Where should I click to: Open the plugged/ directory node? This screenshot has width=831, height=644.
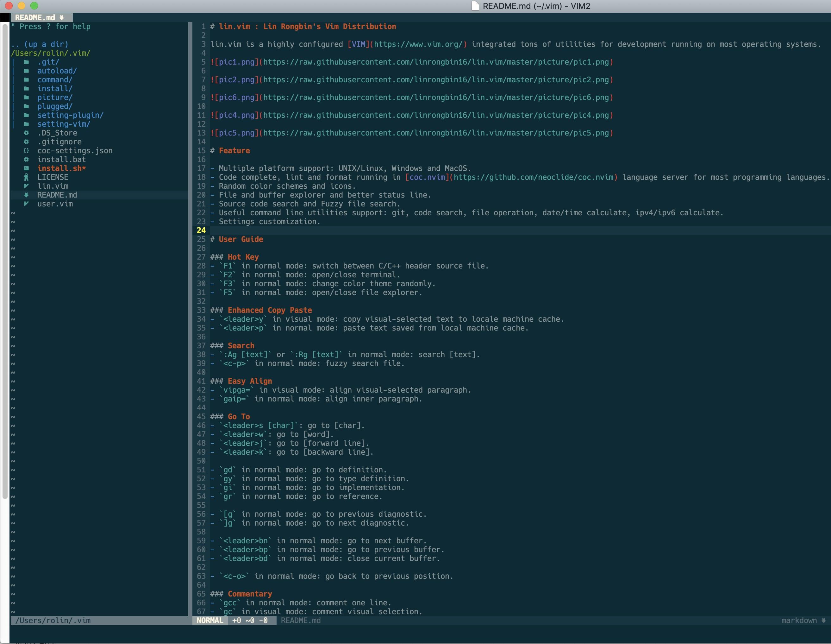point(54,106)
